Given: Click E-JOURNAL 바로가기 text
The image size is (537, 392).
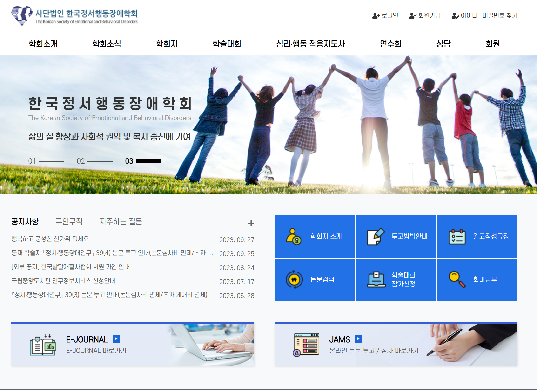Looking at the screenshot, I should click(96, 351).
